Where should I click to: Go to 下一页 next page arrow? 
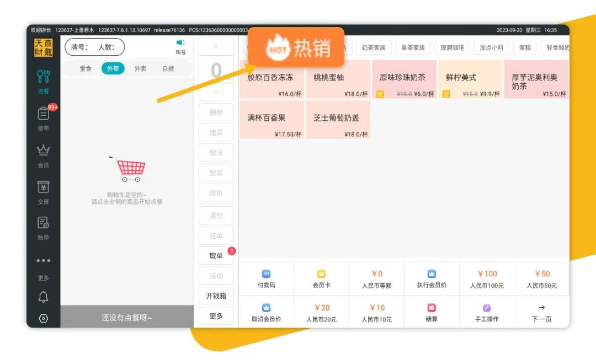tap(542, 312)
